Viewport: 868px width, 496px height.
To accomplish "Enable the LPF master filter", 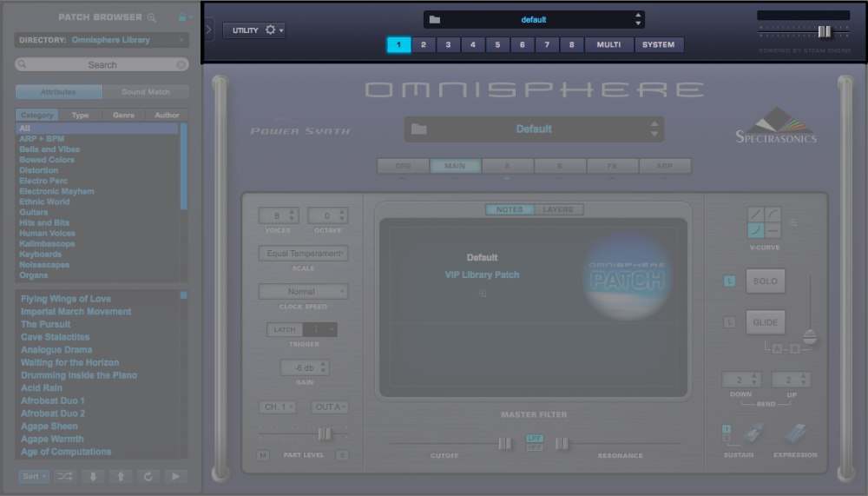I will pyautogui.click(x=534, y=439).
